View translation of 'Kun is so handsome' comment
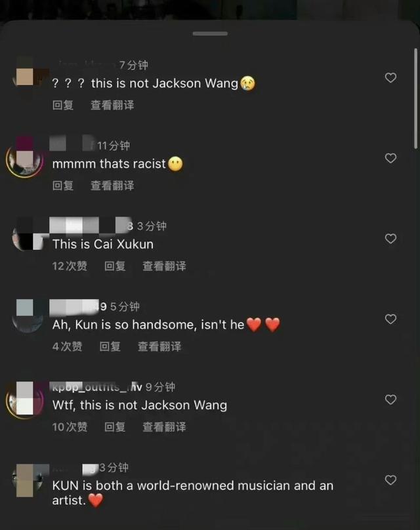420x530 pixels. (159, 346)
